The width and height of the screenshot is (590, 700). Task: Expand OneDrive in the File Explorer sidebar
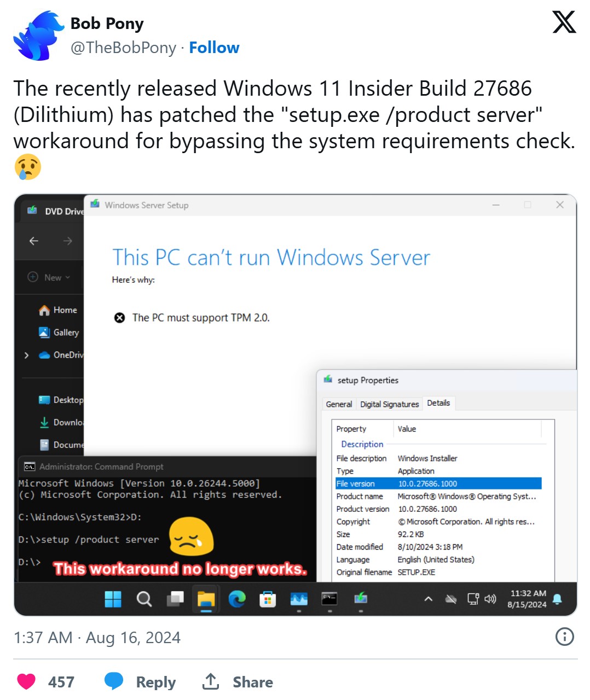coord(26,355)
